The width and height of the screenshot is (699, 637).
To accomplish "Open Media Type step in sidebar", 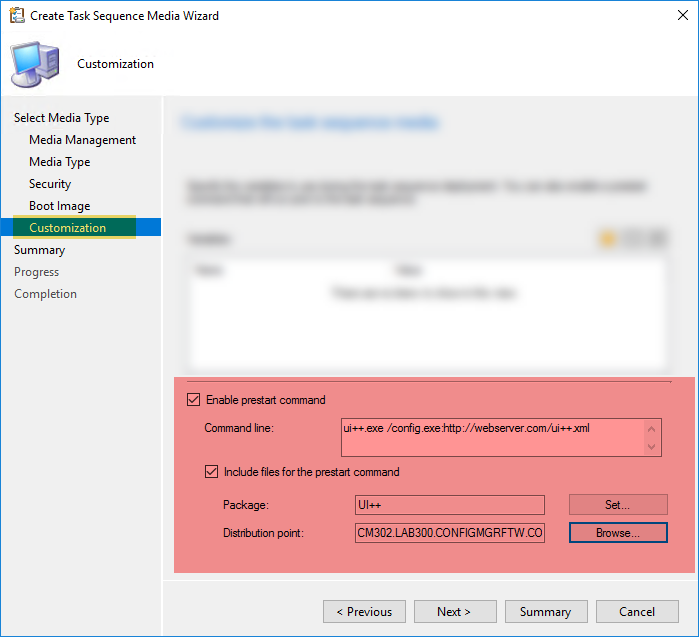I will [x=60, y=162].
